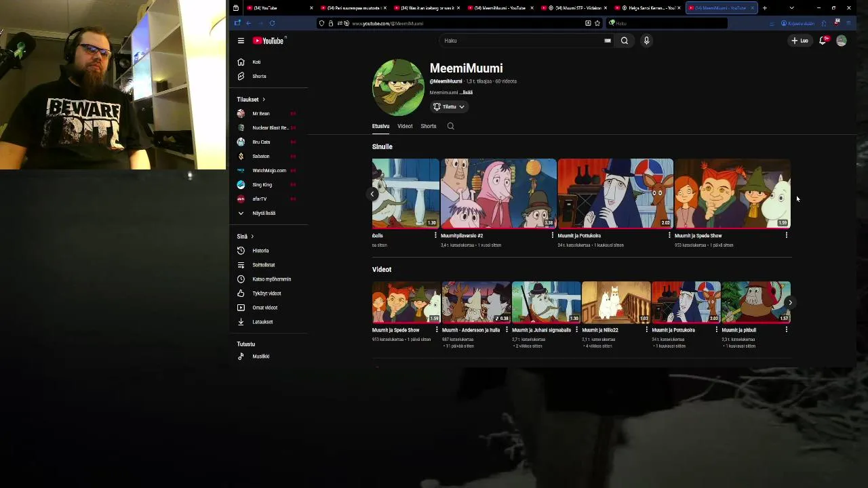The width and height of the screenshot is (868, 488).
Task: Bookmark page with star icon
Action: pos(597,23)
